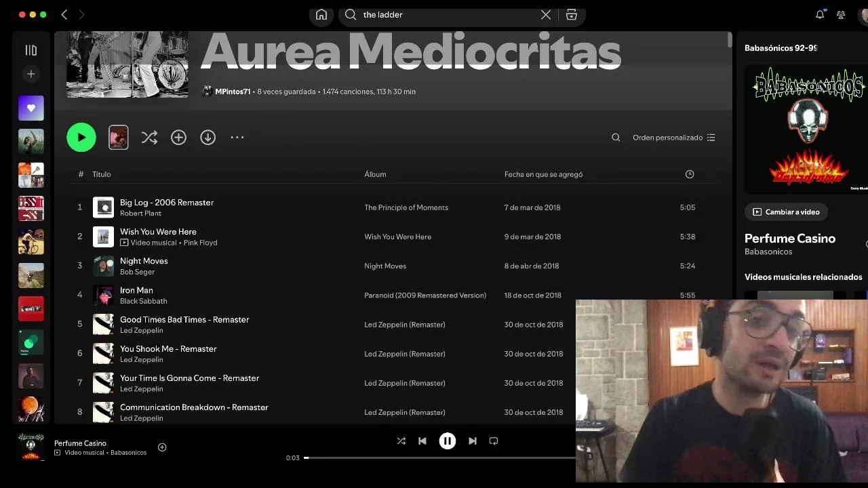Add playlist to library with plus circle
Image resolution: width=868 pixels, height=488 pixels.
[178, 138]
